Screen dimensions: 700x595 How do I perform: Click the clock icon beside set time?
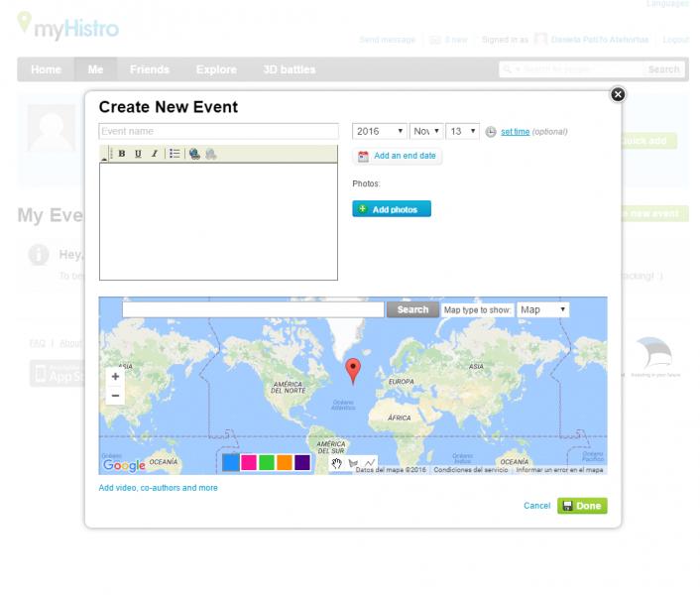point(491,132)
